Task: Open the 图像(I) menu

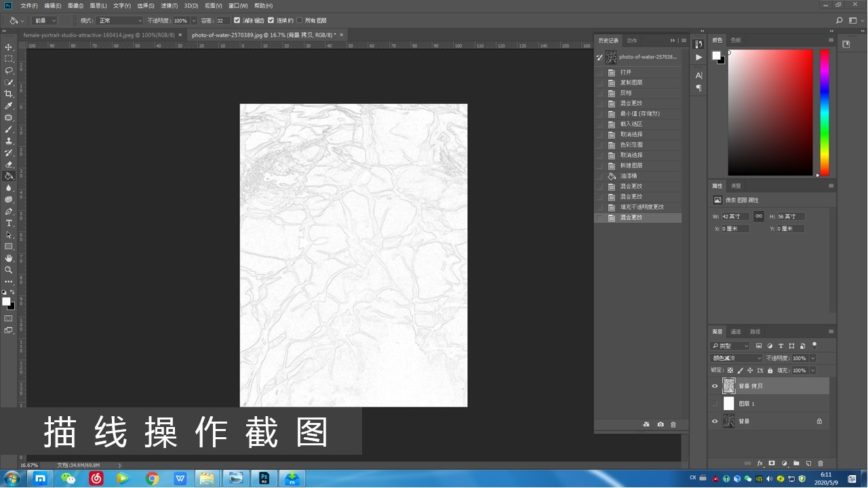Action: click(75, 5)
